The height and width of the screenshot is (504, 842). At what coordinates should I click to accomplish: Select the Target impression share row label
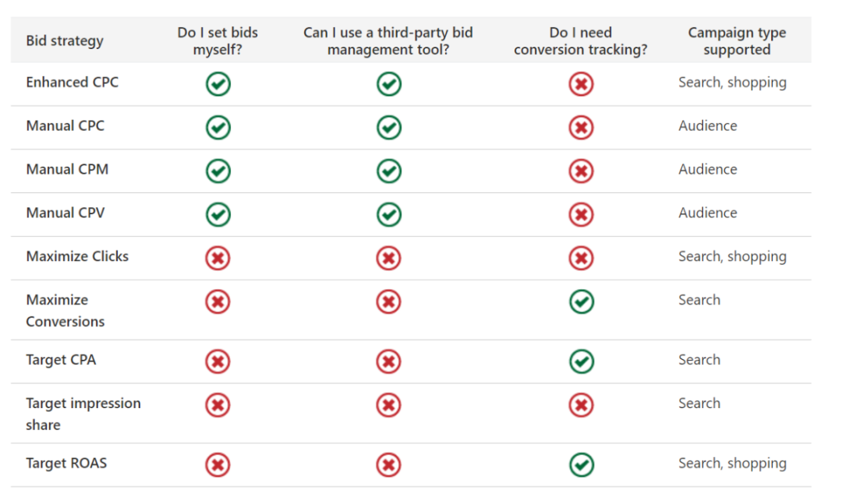tap(83, 414)
